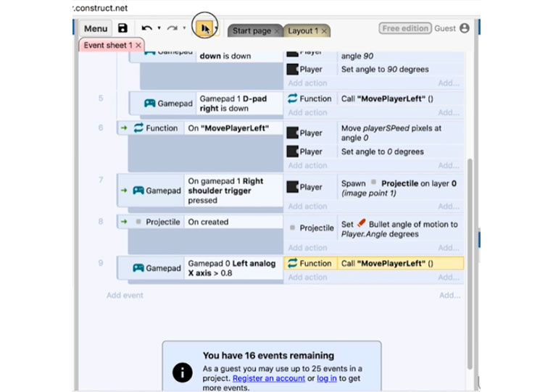
Task: Click the Redo arrow icon
Action: click(172, 28)
